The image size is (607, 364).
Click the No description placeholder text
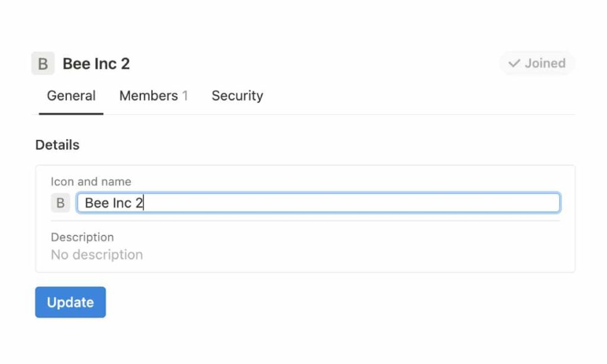(x=97, y=254)
